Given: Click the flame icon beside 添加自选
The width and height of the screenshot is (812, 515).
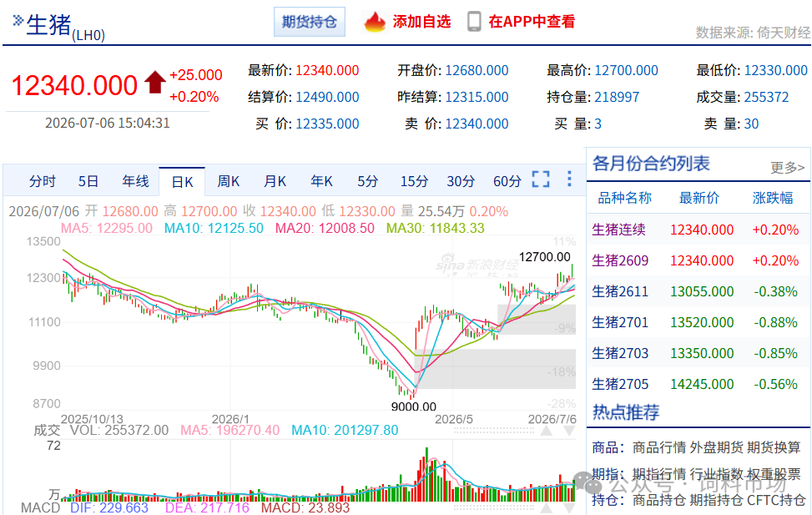Looking at the screenshot, I should point(375,22).
